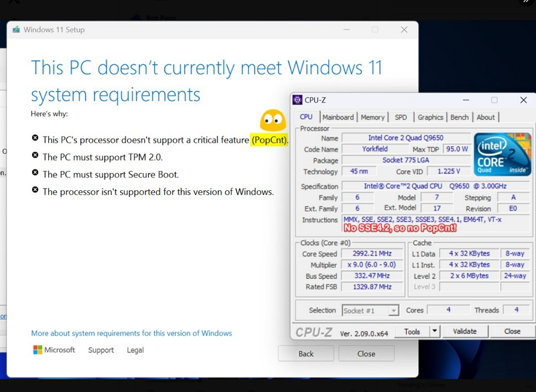Click the Revision value E0
This screenshot has height=392, width=536.
point(513,208)
